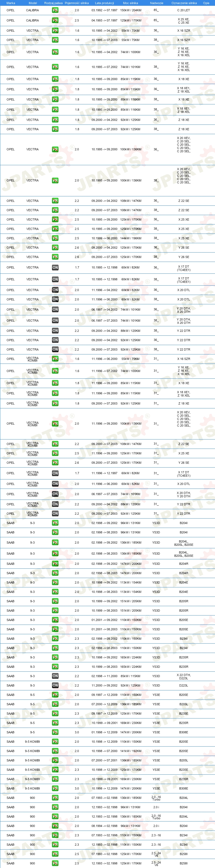Screen dimensions: 215x868
Task: Click the '10.1999 -> 06.2000' date cell
Action: point(105,238)
